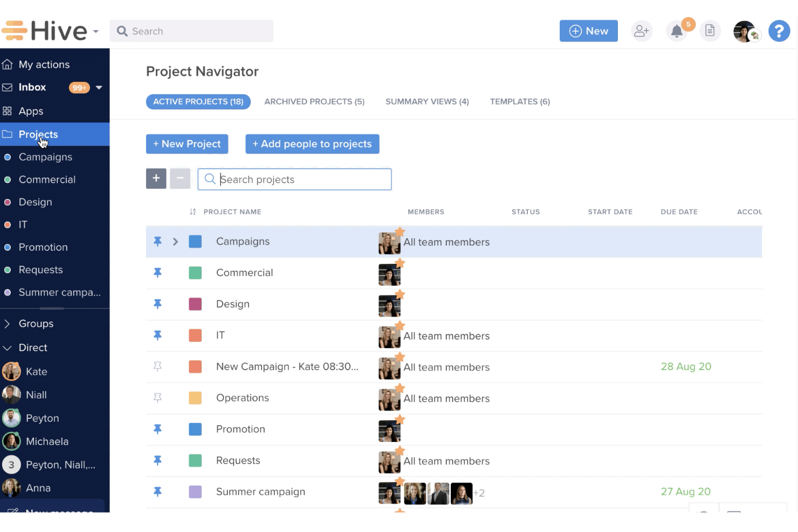Open the Promotion project name
The width and height of the screenshot is (798, 532).
click(240, 429)
